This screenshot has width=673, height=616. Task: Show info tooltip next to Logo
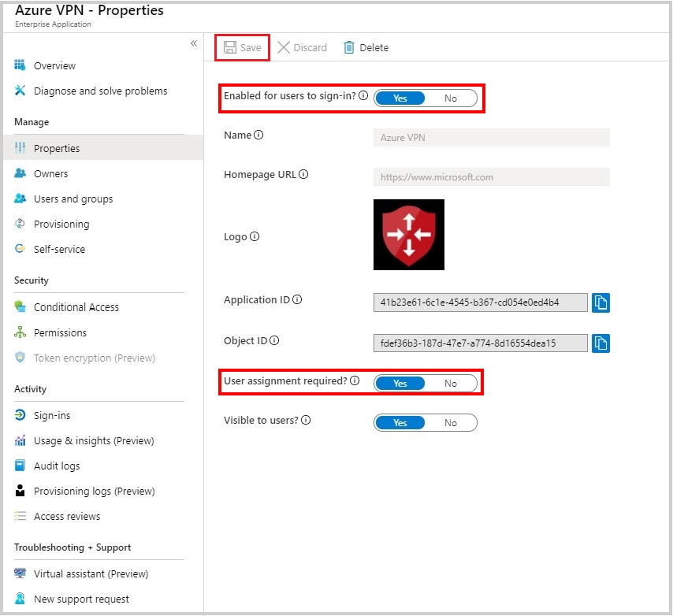tap(255, 236)
